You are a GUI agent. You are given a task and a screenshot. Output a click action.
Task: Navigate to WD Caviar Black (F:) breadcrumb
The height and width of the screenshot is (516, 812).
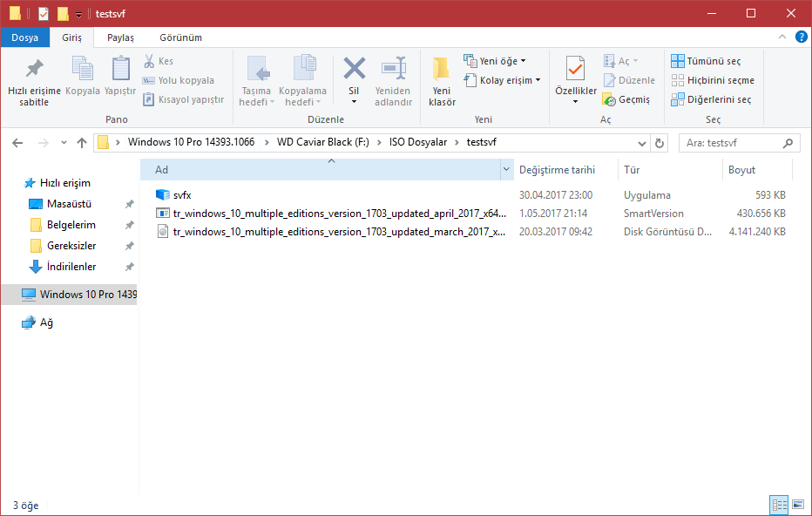[323, 142]
